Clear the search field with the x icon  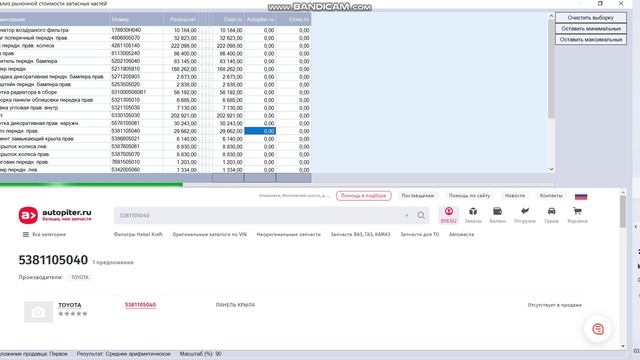(407, 215)
